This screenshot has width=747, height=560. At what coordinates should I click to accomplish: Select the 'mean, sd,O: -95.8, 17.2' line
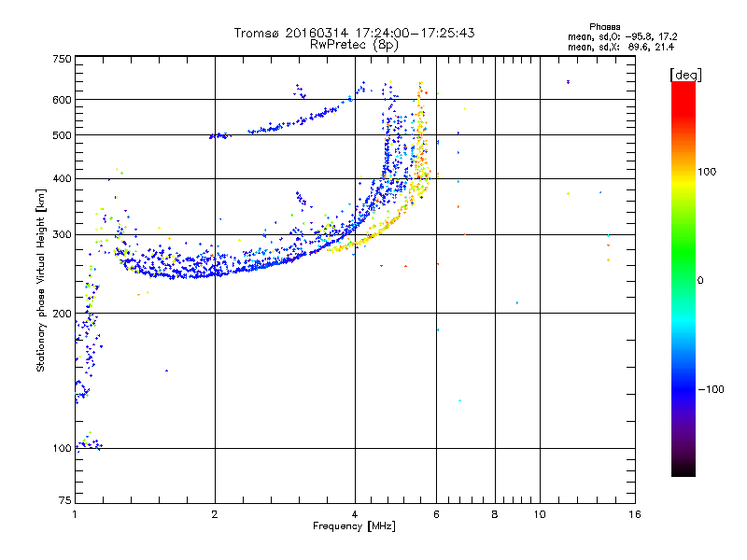[x=622, y=36]
